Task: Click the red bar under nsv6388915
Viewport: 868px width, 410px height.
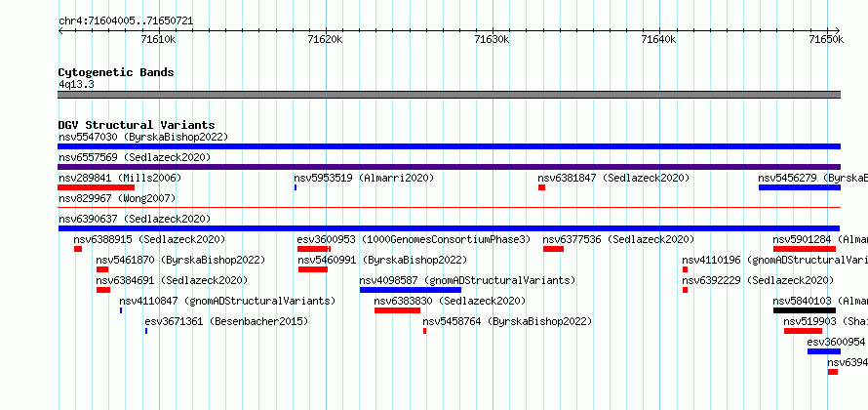Action: pyautogui.click(x=77, y=249)
